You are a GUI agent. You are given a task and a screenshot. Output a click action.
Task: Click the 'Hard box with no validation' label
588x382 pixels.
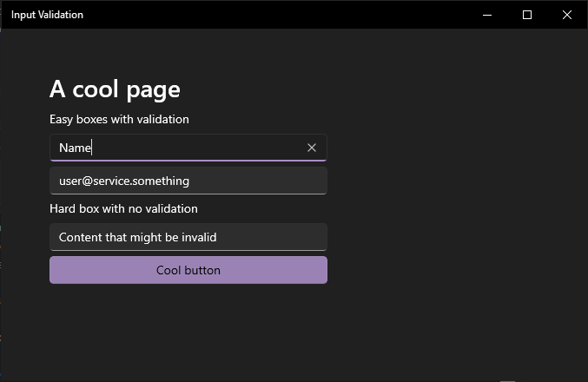pos(123,208)
